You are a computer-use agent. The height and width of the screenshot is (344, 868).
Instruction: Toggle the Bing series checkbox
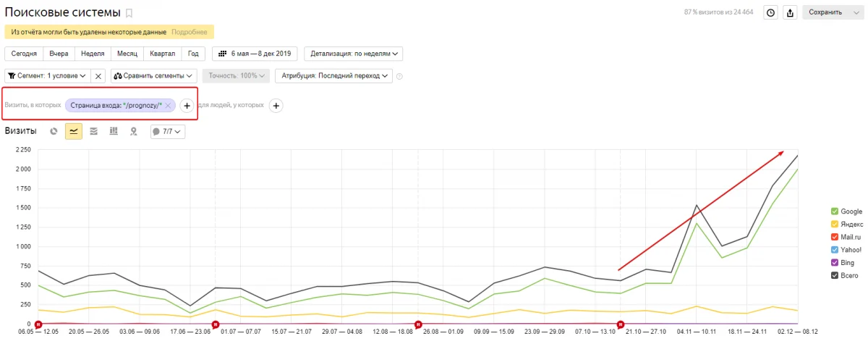(x=835, y=262)
